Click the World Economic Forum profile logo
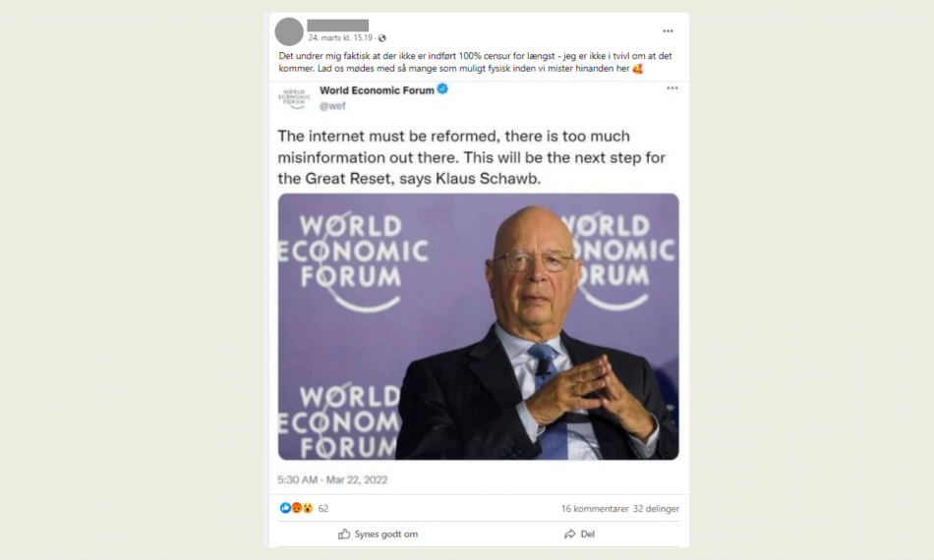This screenshot has height=560, width=934. pos(295,98)
